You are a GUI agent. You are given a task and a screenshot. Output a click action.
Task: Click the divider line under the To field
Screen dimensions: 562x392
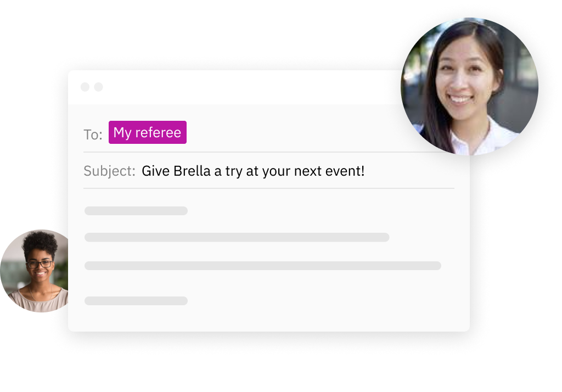coord(269,152)
